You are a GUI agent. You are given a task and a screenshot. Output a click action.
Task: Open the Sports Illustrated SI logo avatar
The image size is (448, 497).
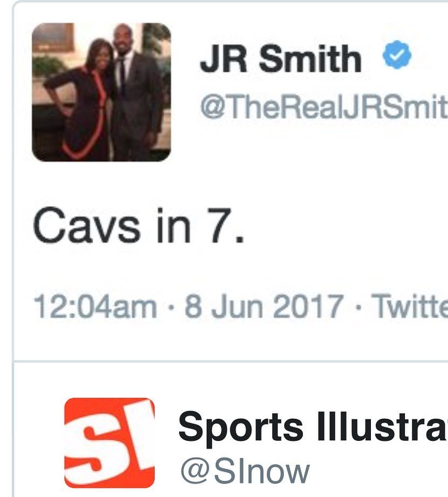pos(109,442)
